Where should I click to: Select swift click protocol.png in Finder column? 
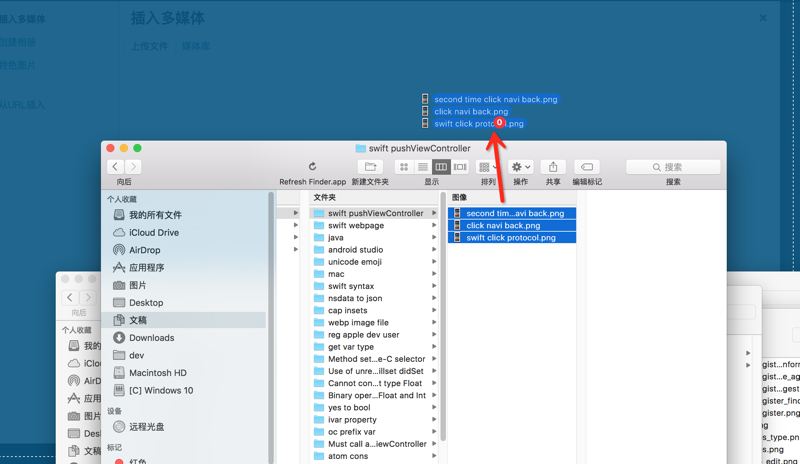click(x=512, y=237)
